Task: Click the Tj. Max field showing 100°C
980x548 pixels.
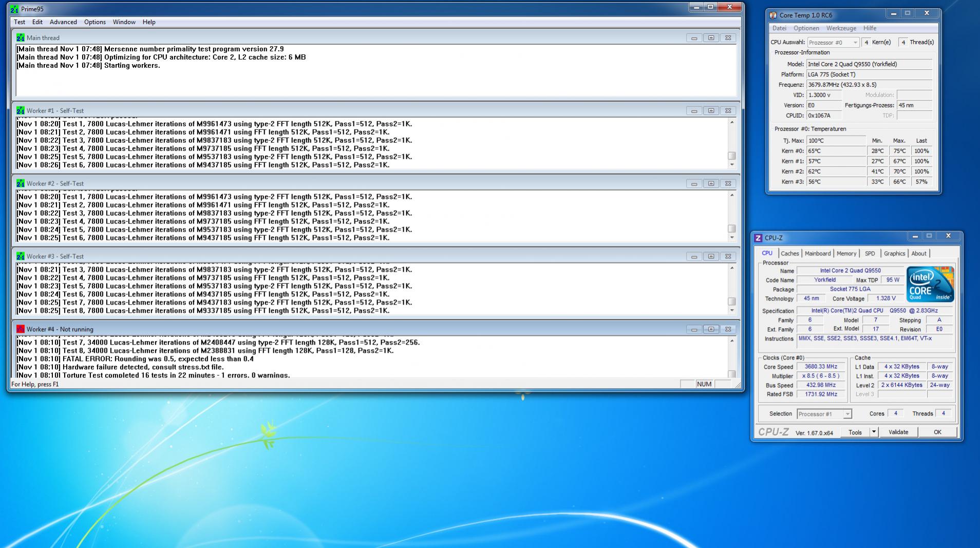Action: click(x=837, y=141)
